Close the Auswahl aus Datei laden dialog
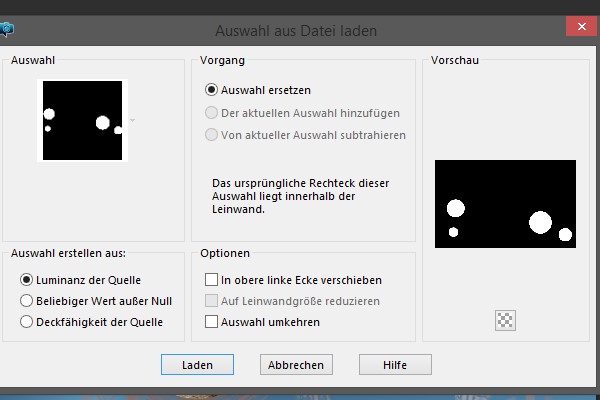The image size is (600, 400). pyautogui.click(x=578, y=29)
